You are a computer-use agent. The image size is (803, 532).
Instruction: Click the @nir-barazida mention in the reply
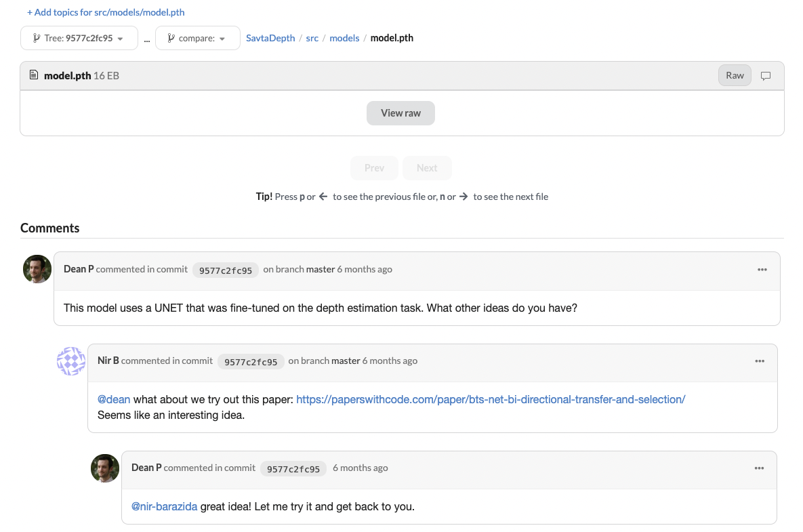point(165,506)
